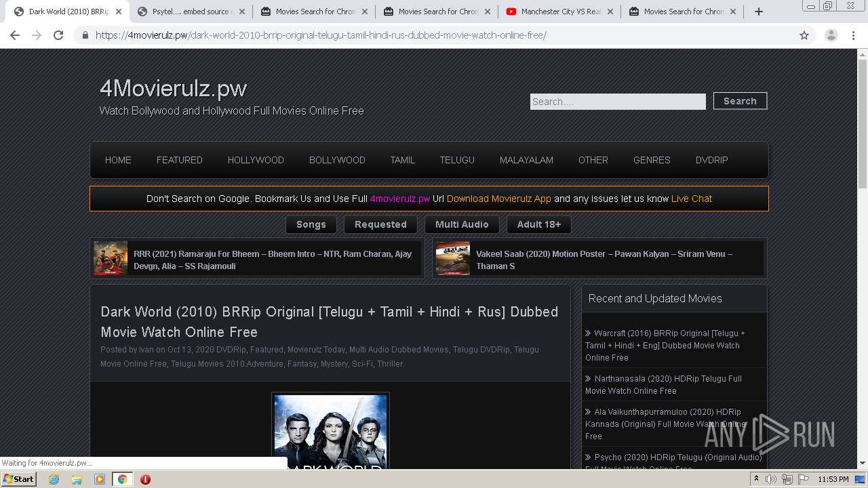Open GENRES menu item
868x488 pixels.
(652, 160)
